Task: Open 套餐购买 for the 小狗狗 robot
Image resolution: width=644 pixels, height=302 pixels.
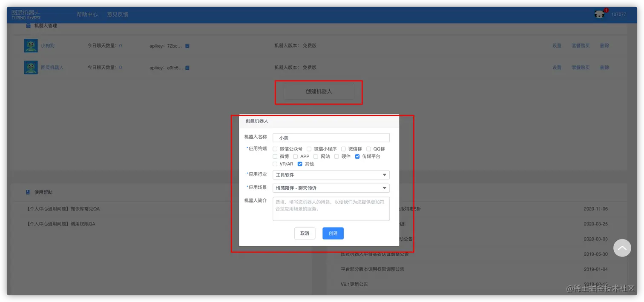Action: [581, 46]
